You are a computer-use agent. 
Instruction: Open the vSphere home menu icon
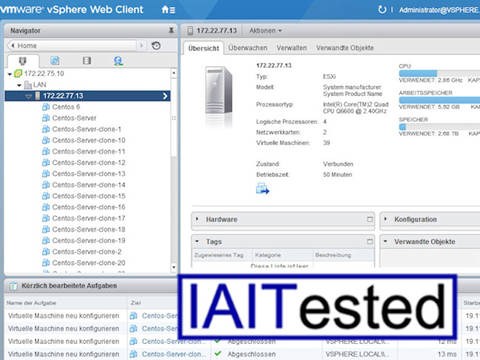coord(168,10)
